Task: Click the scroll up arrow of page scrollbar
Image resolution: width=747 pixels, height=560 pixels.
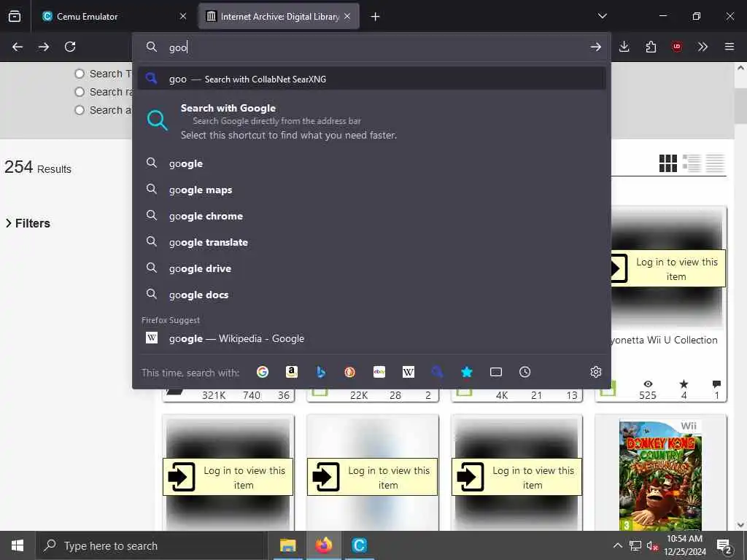Action: [x=740, y=68]
